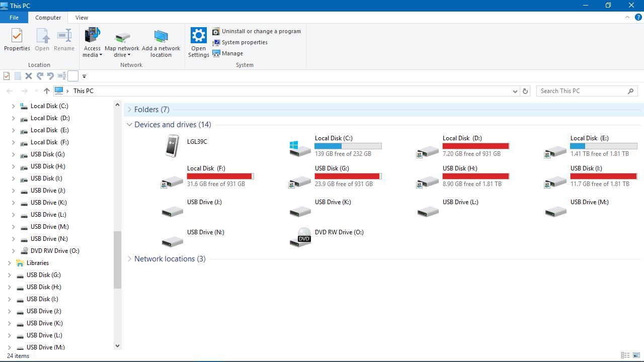Select Local Disk (E:) in navigation pane
Image resolution: width=644 pixels, height=362 pixels.
tap(49, 130)
